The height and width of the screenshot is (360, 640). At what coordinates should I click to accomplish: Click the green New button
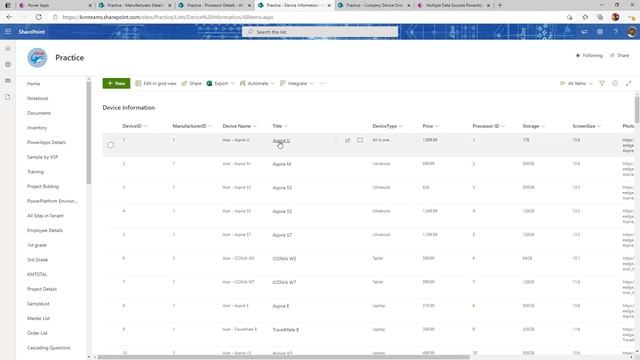(x=116, y=83)
